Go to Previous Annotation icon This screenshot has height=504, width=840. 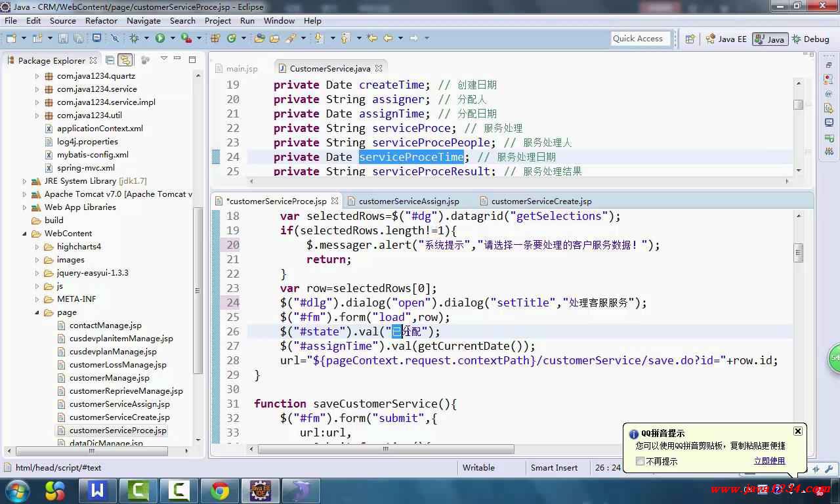click(x=345, y=39)
